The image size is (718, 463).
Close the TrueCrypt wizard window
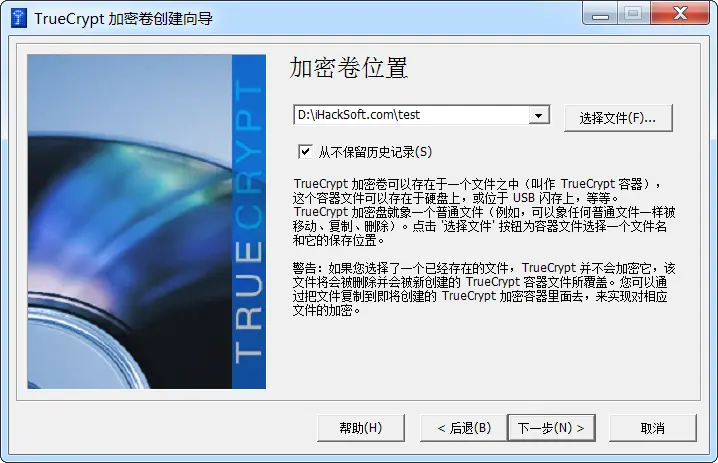(680, 14)
